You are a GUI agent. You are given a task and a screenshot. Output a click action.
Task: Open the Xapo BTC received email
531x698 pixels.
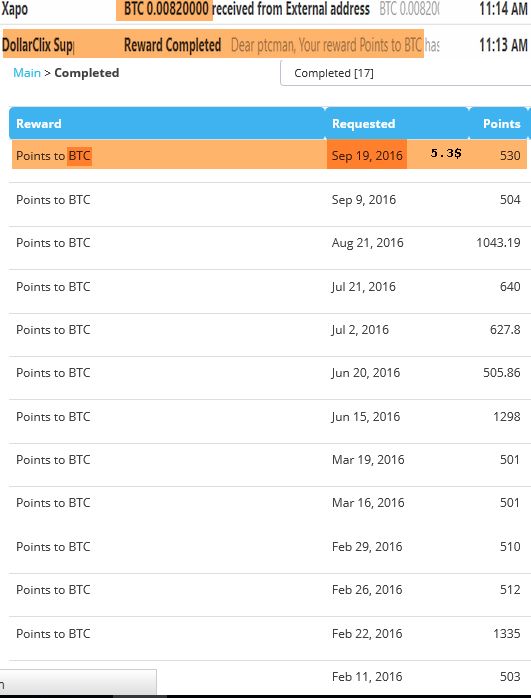tap(265, 9)
